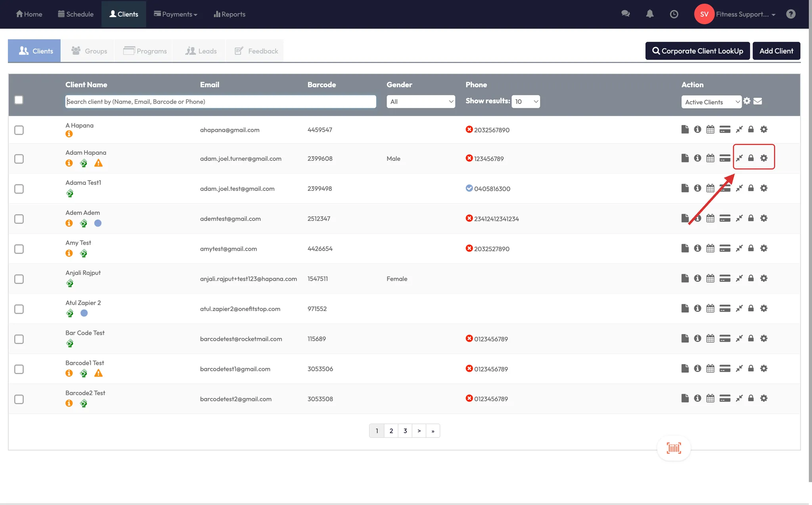
Task: Click the clock history icon in header
Action: 674,14
